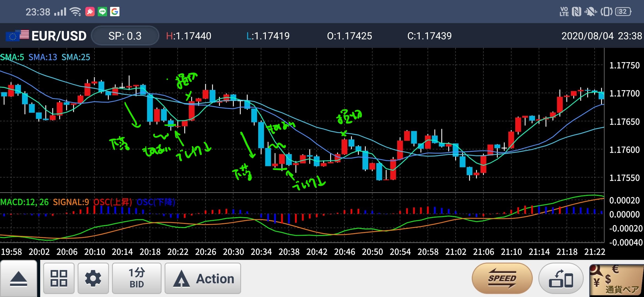Tap the battery level indicator icon
Screen dimensions: 644x297
(x=623, y=12)
